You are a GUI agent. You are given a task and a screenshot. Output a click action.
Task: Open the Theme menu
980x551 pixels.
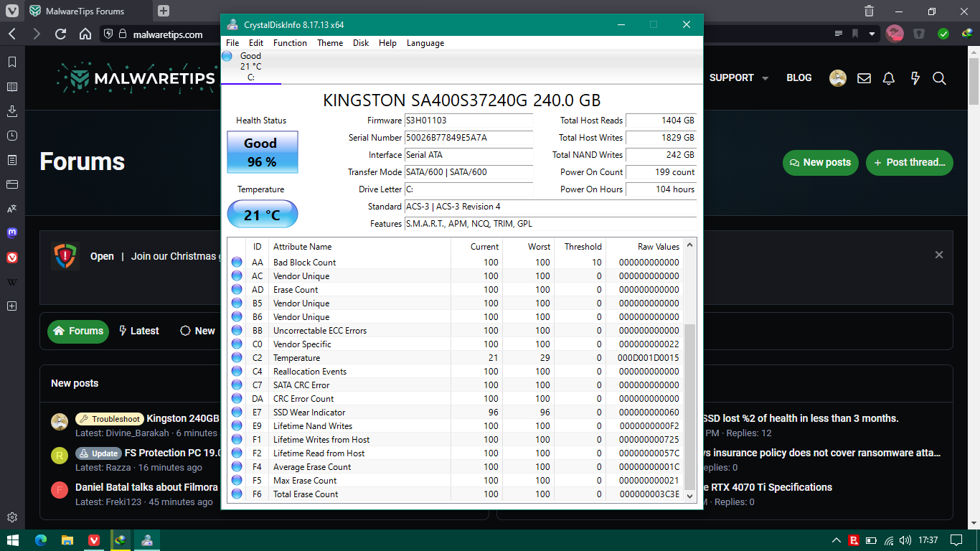tap(330, 43)
